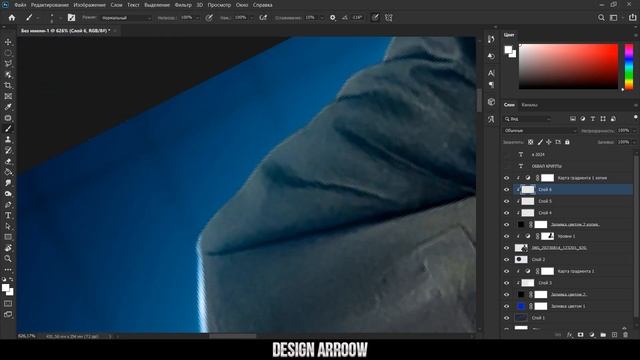Click foreground color swatch in toolbox
The width and height of the screenshot is (640, 360).
[6, 288]
